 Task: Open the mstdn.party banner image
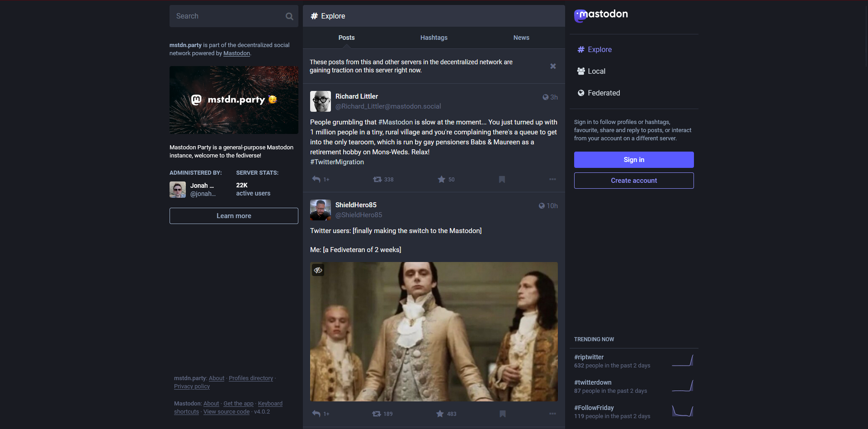click(234, 100)
